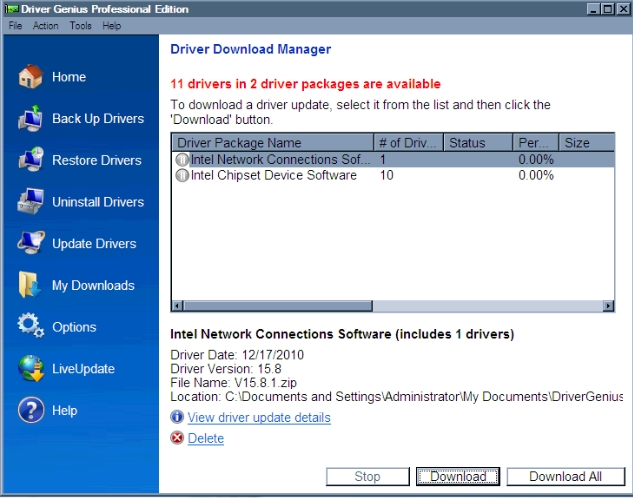The image size is (633, 498).
Task: Open the Home section house icon
Action: [31, 77]
